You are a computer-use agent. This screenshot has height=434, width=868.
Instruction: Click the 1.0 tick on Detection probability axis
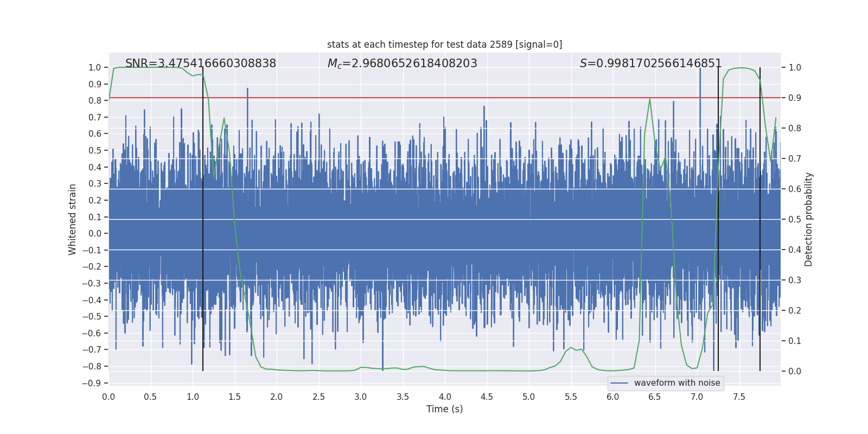[x=795, y=68]
